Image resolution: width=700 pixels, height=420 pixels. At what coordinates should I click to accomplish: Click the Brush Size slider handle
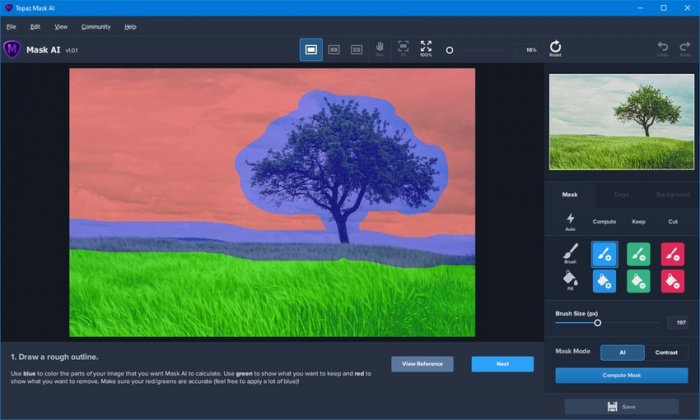click(x=598, y=323)
